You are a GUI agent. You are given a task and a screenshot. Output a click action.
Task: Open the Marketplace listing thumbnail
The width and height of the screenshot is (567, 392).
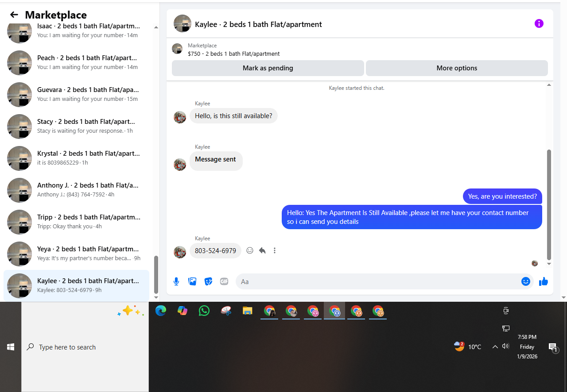(177, 49)
